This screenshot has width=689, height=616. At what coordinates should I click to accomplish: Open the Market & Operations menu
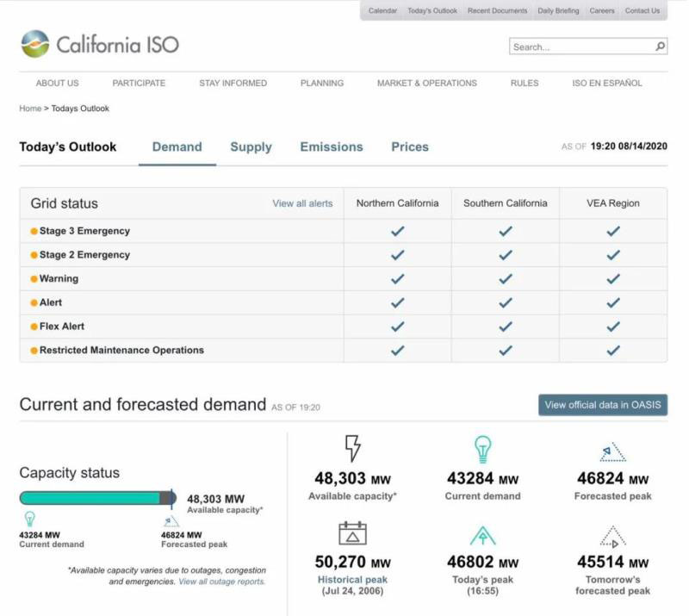[x=426, y=84]
